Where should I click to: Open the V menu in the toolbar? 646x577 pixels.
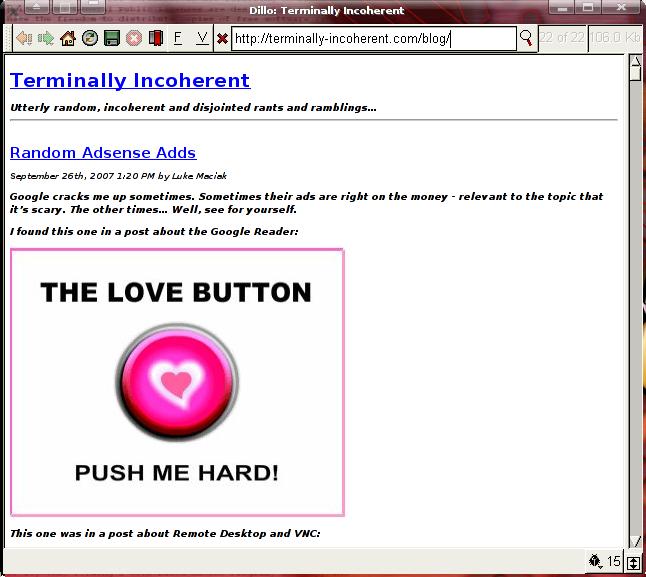tap(202, 38)
